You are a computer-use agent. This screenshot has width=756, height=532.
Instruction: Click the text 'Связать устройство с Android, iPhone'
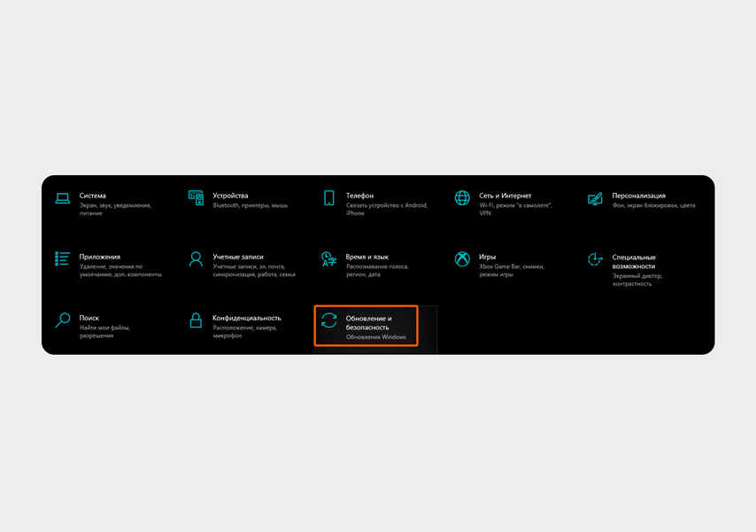pos(387,209)
